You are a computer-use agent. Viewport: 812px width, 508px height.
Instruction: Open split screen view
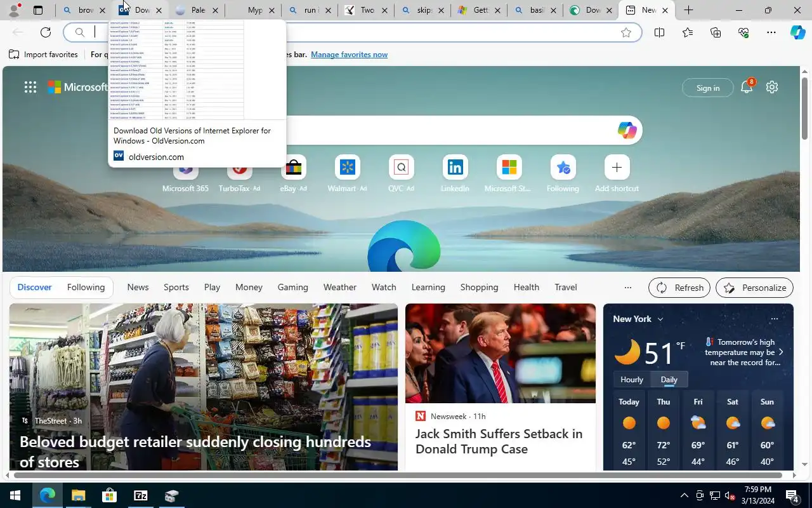[659, 32]
